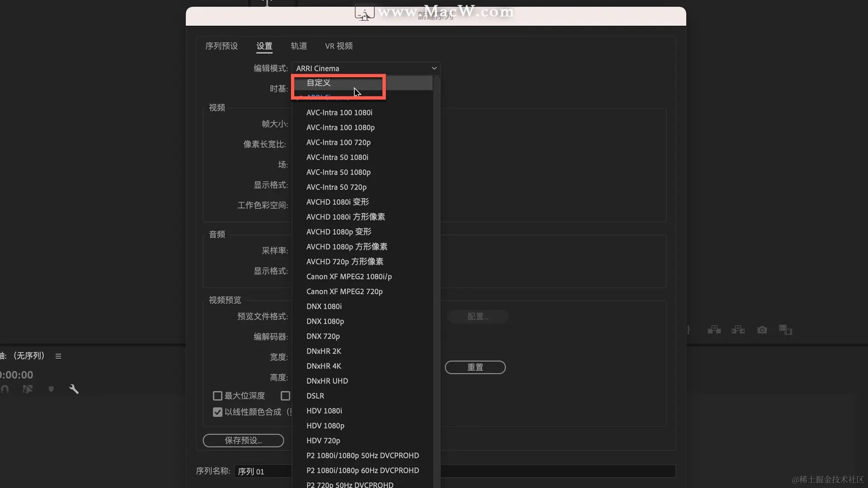Screen dimensions: 868x488
Task: Toggle the insert sequences as nests icon
Action: pyautogui.click(x=28, y=389)
